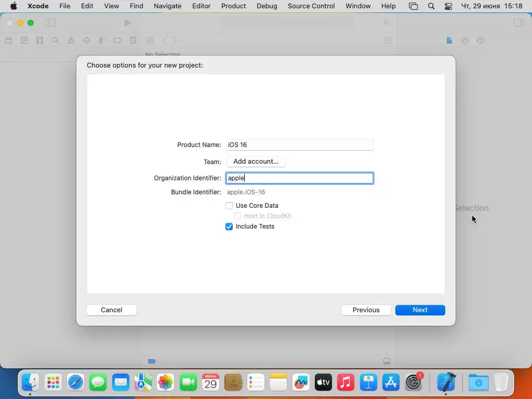Click the Product Name field
Image resolution: width=532 pixels, height=399 pixels.
pos(300,145)
